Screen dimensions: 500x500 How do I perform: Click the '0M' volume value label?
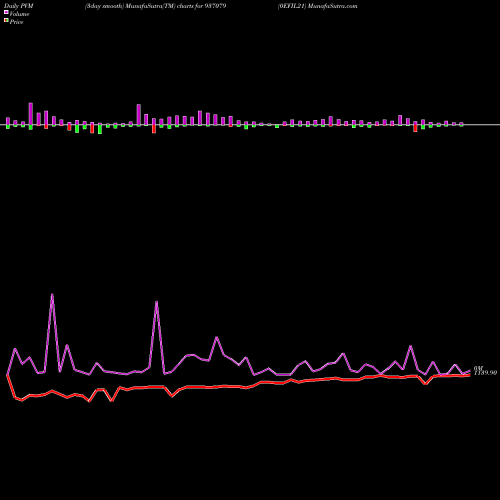click(478, 368)
